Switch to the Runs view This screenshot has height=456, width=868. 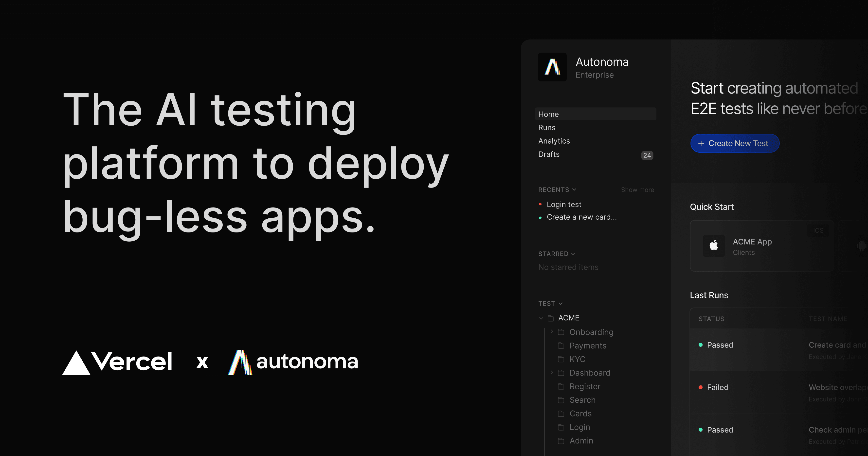pyautogui.click(x=546, y=127)
